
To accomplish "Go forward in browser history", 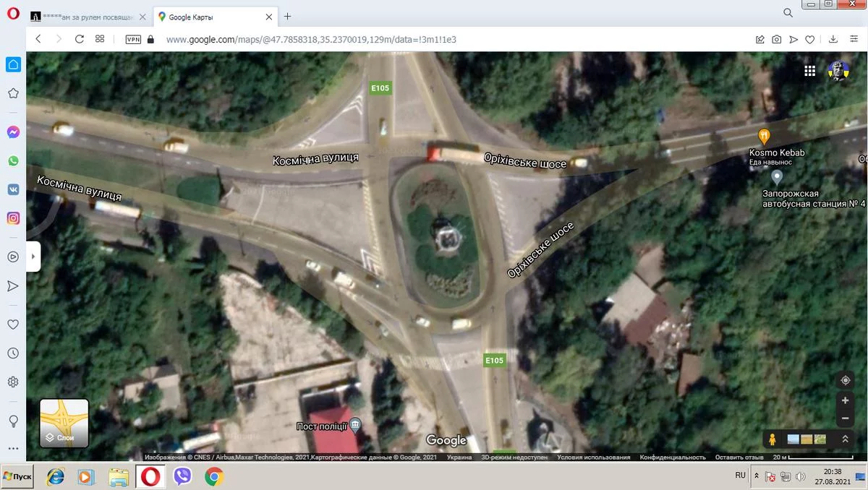I will [x=59, y=39].
